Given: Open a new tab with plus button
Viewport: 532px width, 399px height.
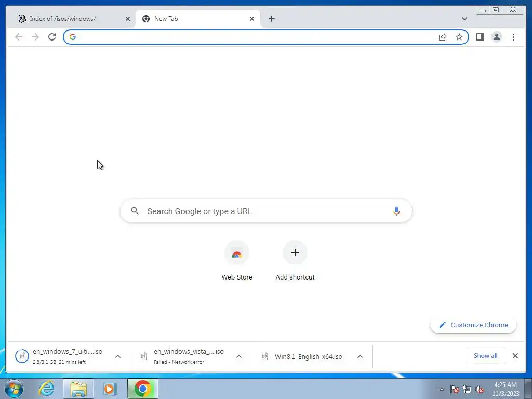Looking at the screenshot, I should coord(271,19).
